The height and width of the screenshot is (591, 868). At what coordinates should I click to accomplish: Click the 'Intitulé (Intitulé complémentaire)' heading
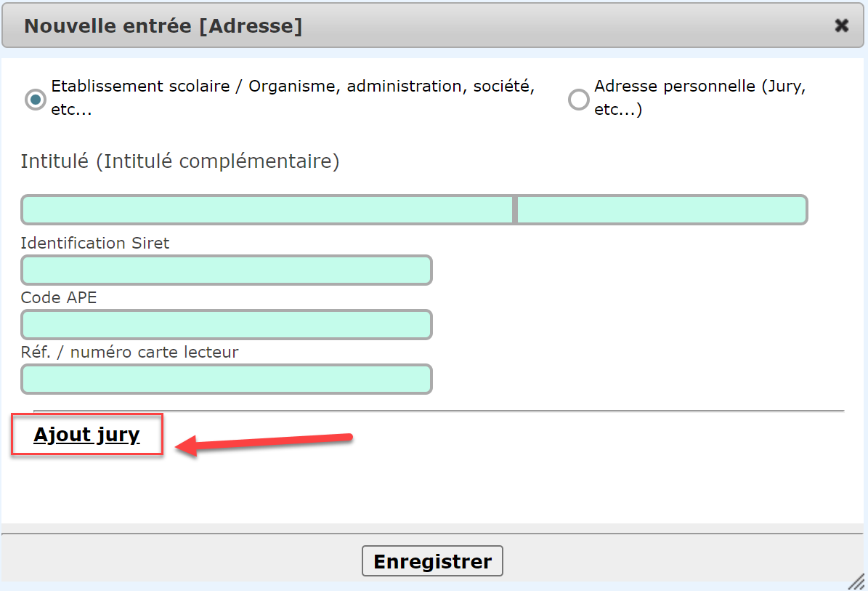coord(180,161)
